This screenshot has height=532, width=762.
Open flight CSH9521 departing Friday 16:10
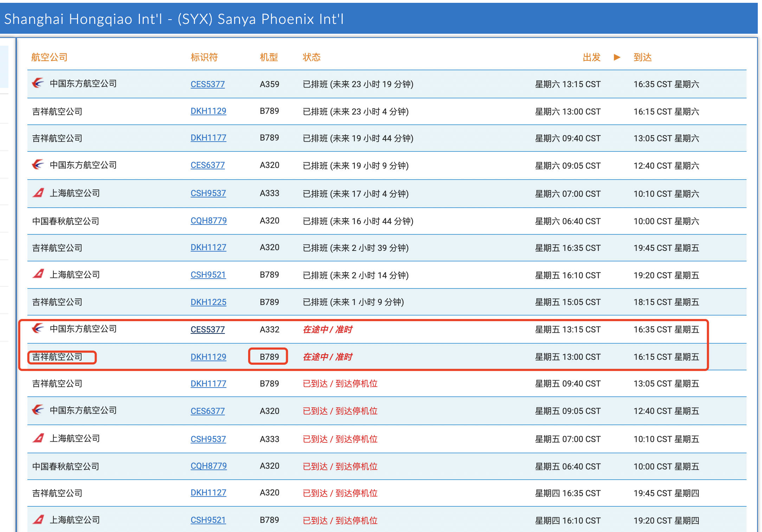click(x=208, y=275)
